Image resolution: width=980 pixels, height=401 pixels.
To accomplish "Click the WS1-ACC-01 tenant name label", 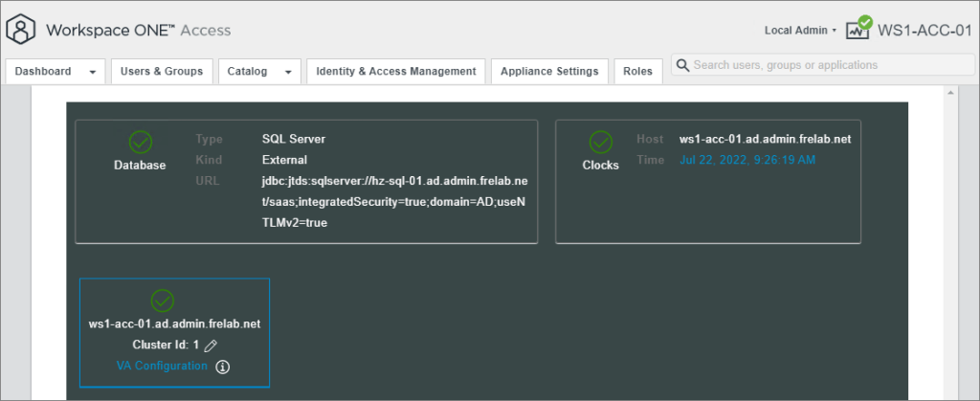I will pos(924,30).
